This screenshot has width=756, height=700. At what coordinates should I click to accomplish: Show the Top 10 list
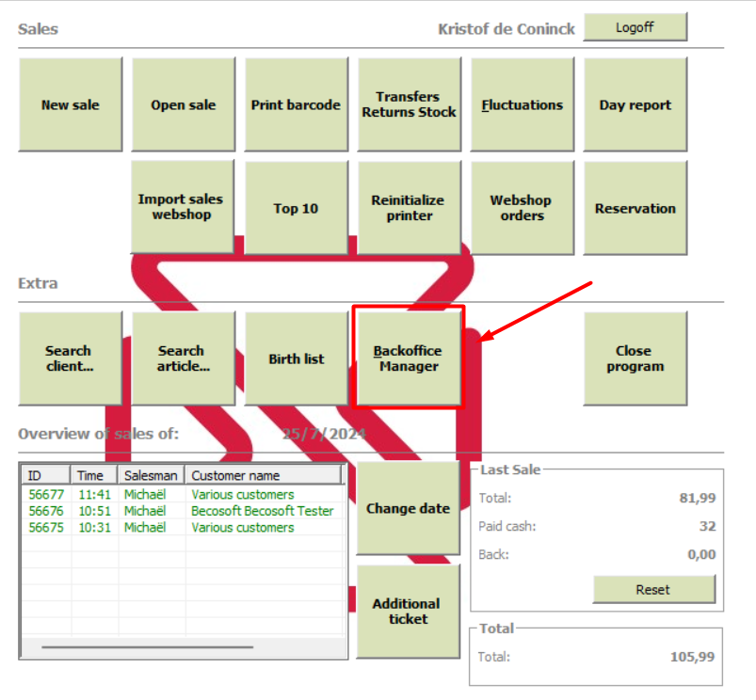(x=296, y=208)
